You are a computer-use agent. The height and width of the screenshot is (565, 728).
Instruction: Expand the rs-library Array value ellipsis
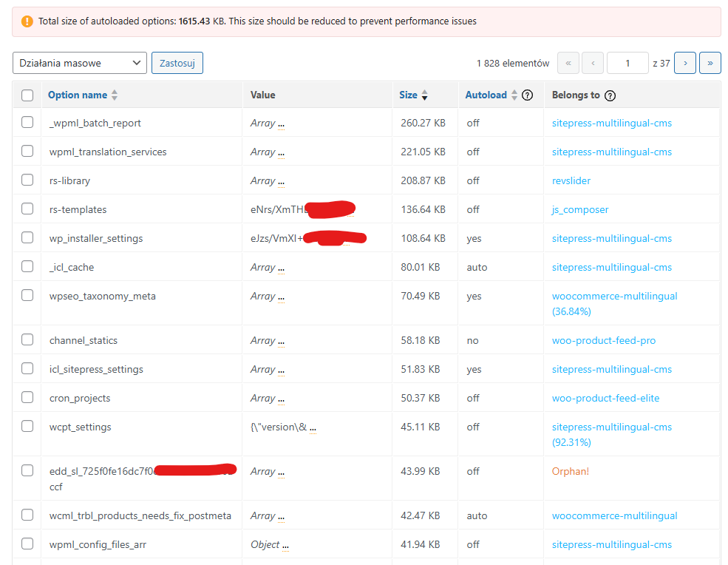pyautogui.click(x=281, y=182)
